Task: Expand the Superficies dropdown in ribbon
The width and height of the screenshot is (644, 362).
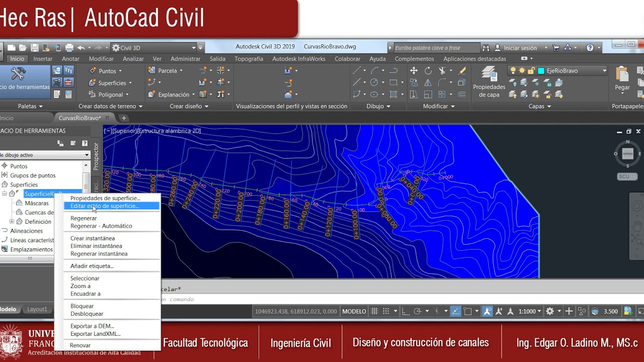Action: [x=130, y=83]
